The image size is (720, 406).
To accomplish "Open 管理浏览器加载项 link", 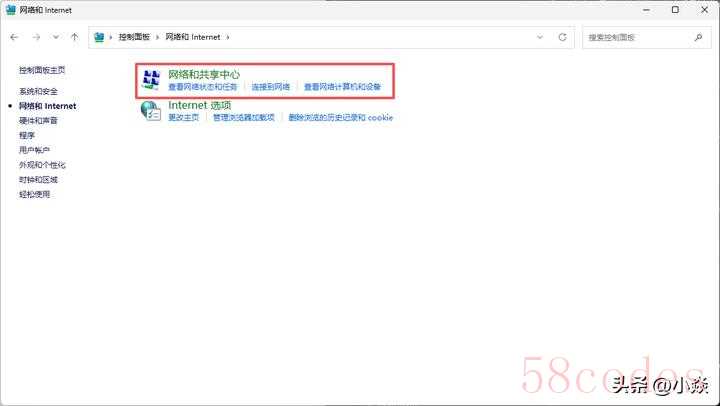I will 244,118.
